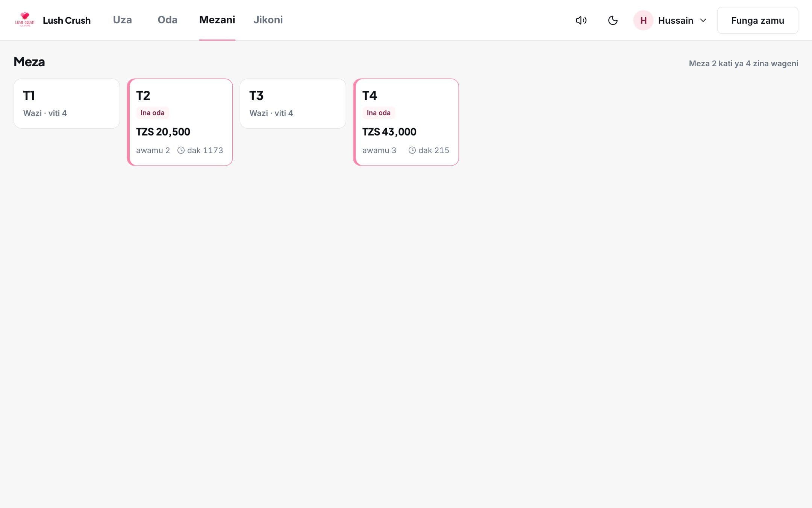Open the Oda tab
The height and width of the screenshot is (508, 812).
click(x=167, y=20)
